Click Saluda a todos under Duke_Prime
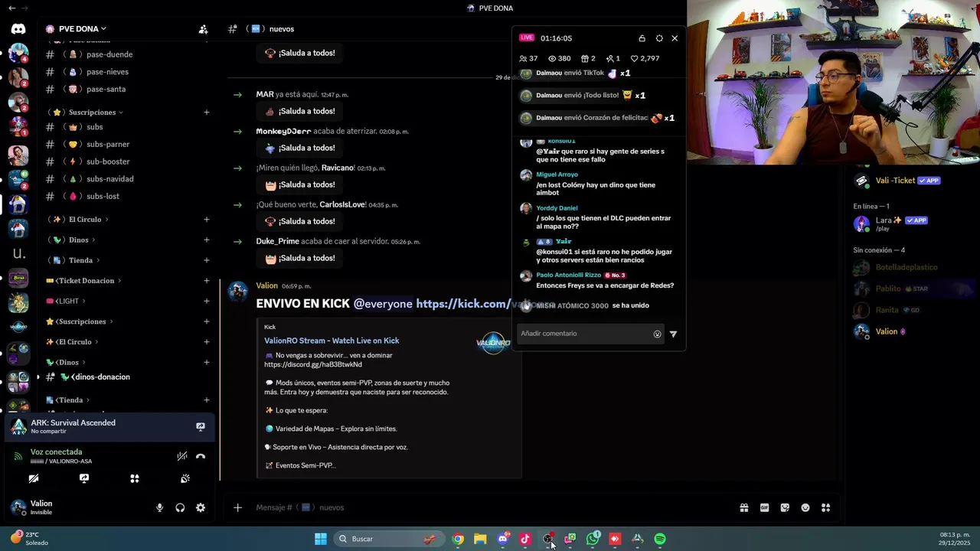This screenshot has width=980, height=551. tap(299, 259)
